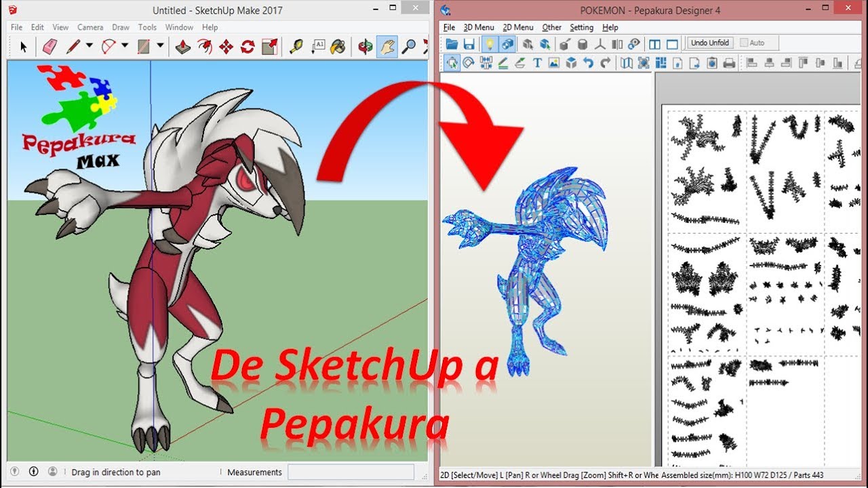Open Pepakura Other menu

[551, 27]
